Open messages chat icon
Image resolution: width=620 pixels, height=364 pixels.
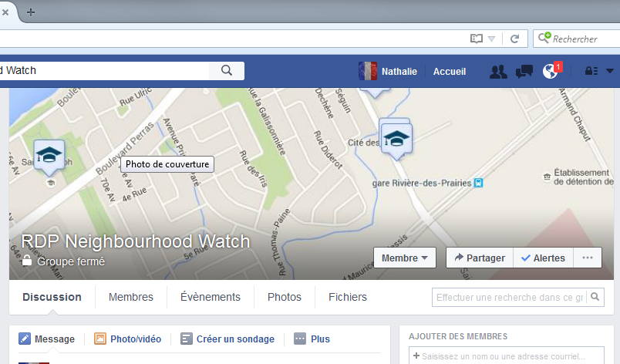(x=524, y=72)
